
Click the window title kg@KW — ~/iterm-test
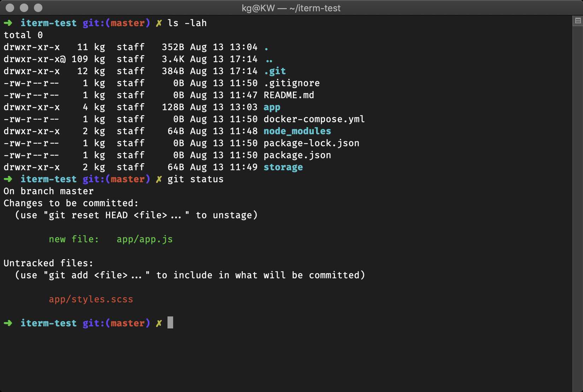[x=291, y=8]
